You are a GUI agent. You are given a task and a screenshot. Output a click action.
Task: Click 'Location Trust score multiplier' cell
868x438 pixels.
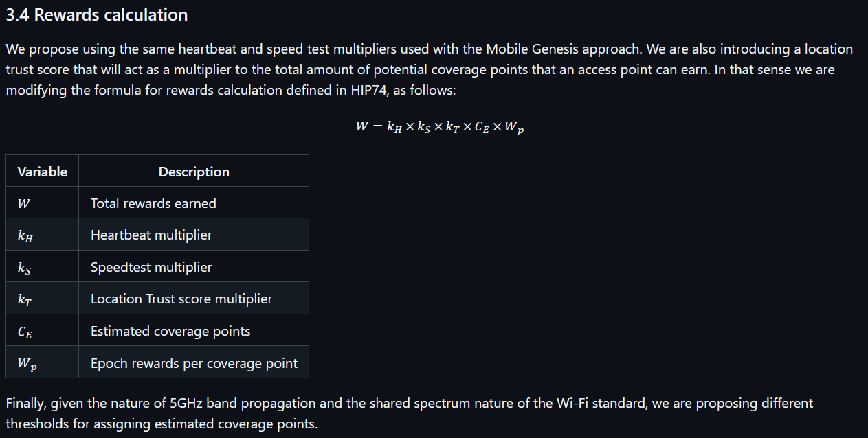pos(194,299)
